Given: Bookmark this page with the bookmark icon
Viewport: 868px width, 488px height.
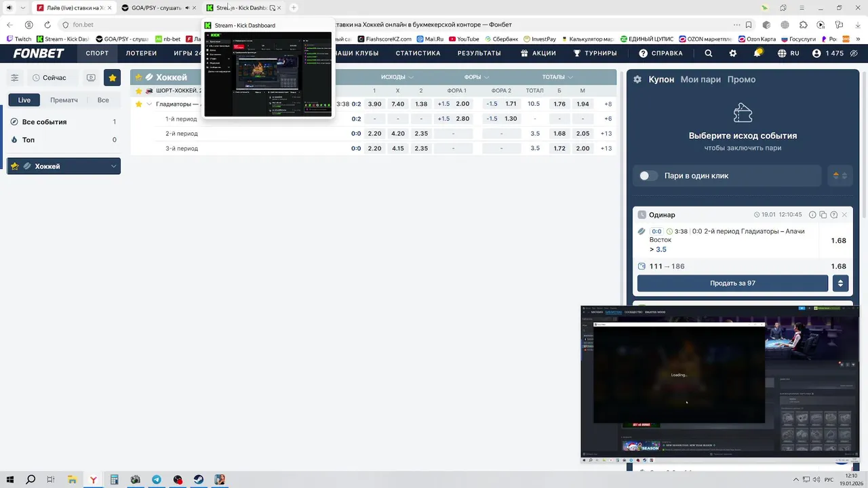Looking at the screenshot, I should point(749,25).
